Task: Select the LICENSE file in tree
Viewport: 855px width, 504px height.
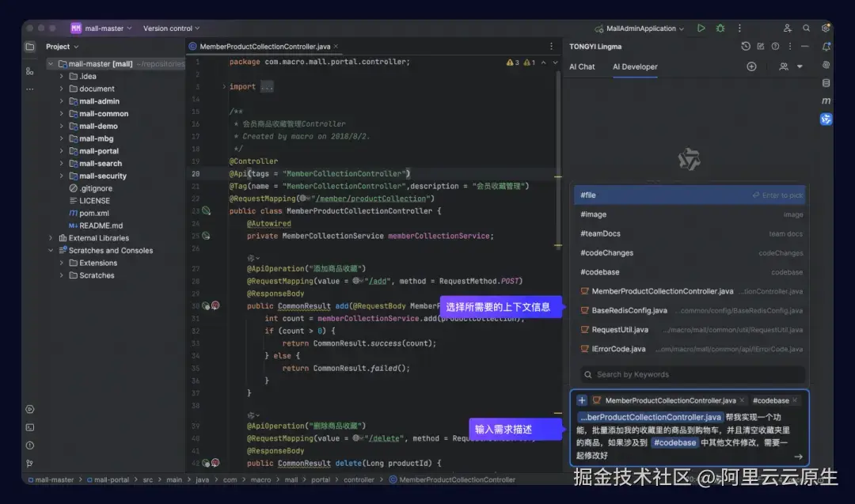Action: click(94, 200)
